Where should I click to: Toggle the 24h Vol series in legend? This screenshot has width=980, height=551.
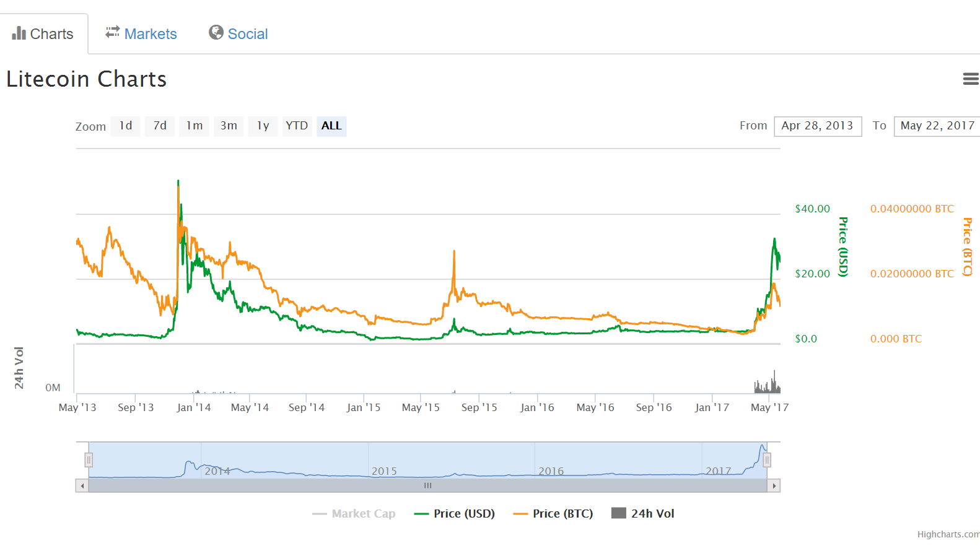coord(643,513)
